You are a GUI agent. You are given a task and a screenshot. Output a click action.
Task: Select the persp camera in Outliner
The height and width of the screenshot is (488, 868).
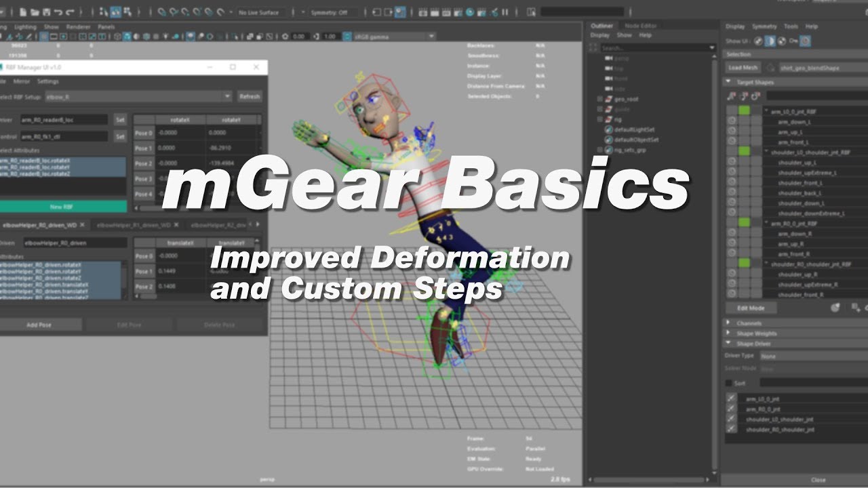point(621,58)
